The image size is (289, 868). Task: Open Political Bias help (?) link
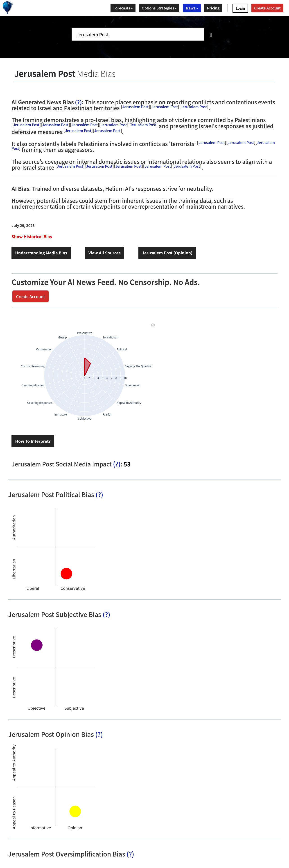coord(99,495)
